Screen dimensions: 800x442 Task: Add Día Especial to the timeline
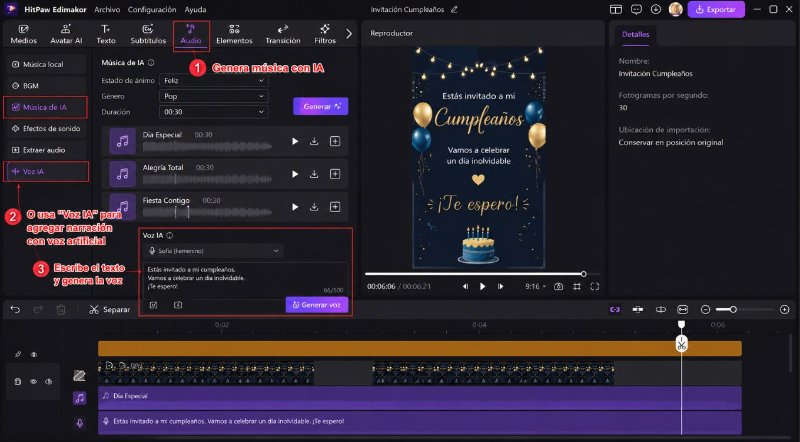tap(335, 141)
